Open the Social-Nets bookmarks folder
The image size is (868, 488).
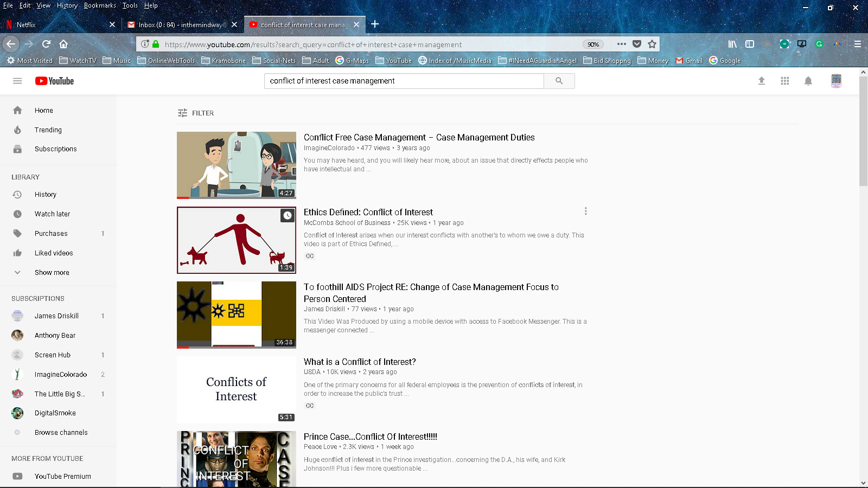274,61
